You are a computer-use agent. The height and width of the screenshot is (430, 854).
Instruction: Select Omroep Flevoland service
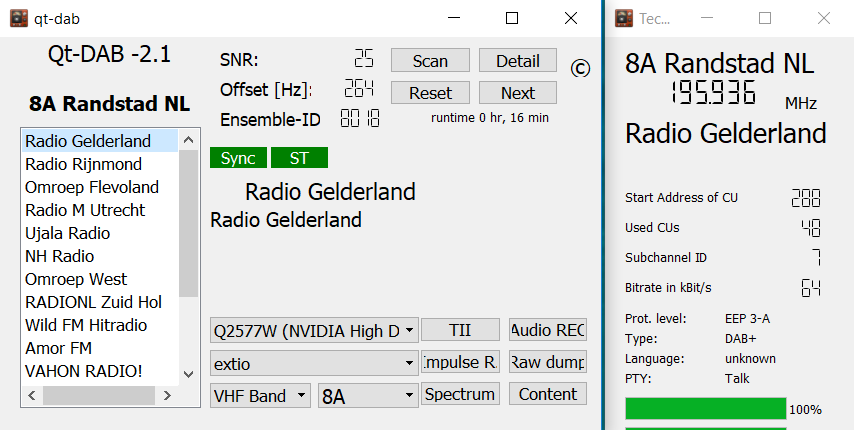click(x=100, y=187)
